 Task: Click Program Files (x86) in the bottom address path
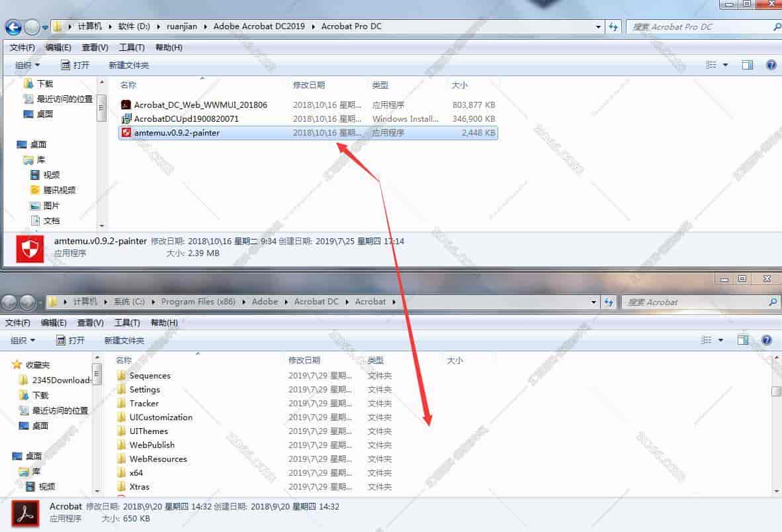point(198,302)
